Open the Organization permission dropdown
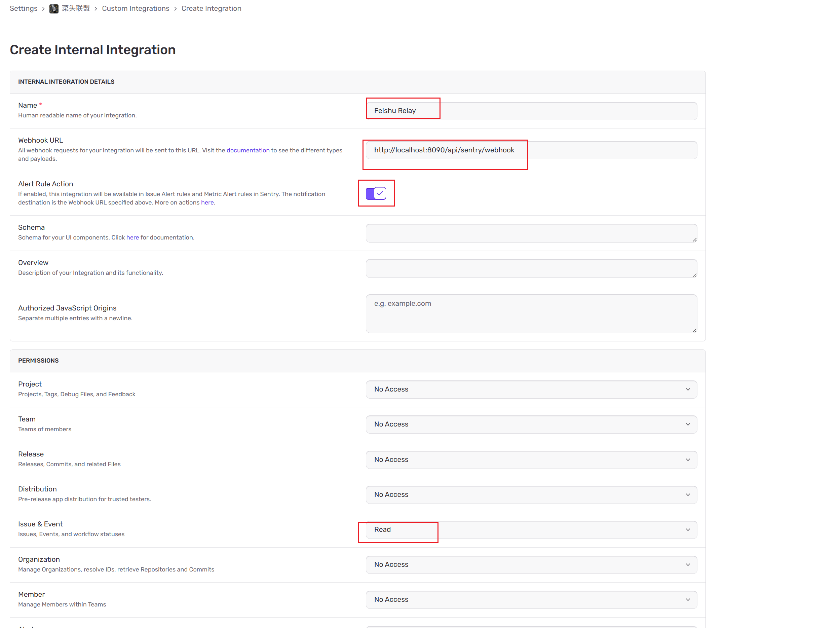This screenshot has width=840, height=628. click(531, 564)
